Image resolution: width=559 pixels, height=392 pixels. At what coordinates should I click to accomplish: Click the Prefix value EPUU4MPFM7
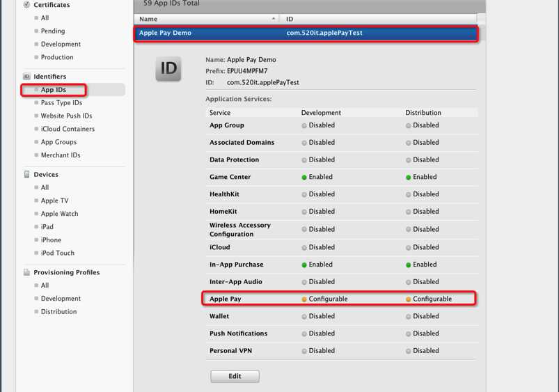[247, 71]
